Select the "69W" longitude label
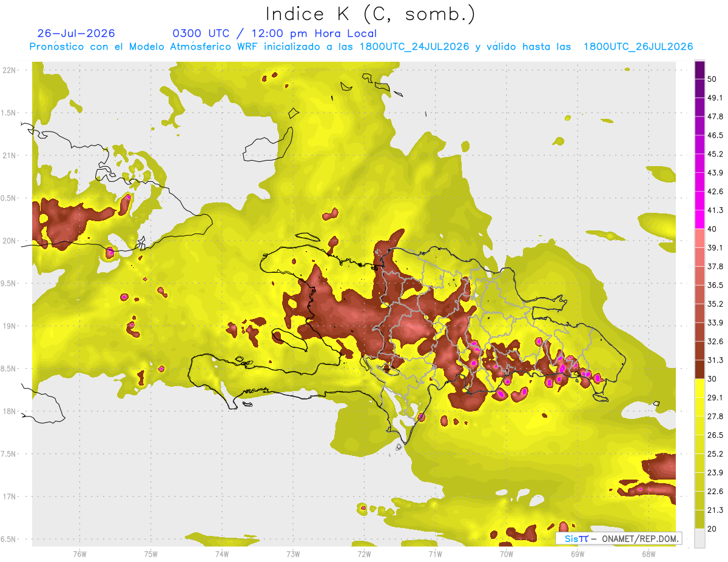The image size is (728, 562). click(578, 554)
